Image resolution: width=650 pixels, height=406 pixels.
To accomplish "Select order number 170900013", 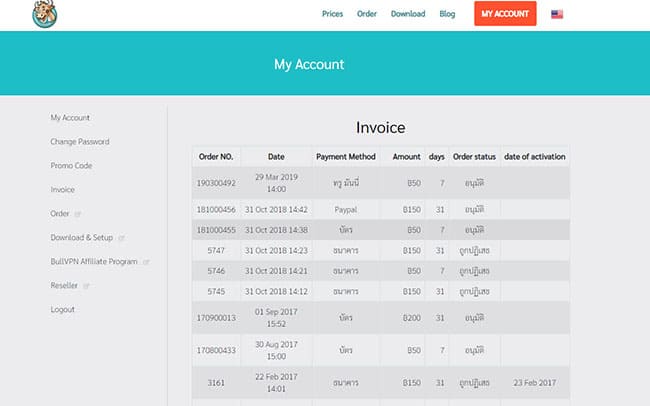I will [216, 318].
